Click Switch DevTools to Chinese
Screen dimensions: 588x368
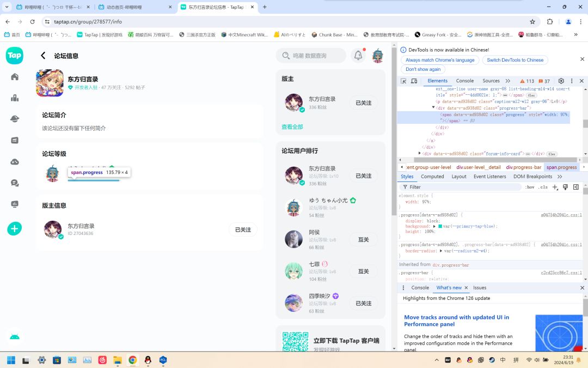click(x=515, y=60)
